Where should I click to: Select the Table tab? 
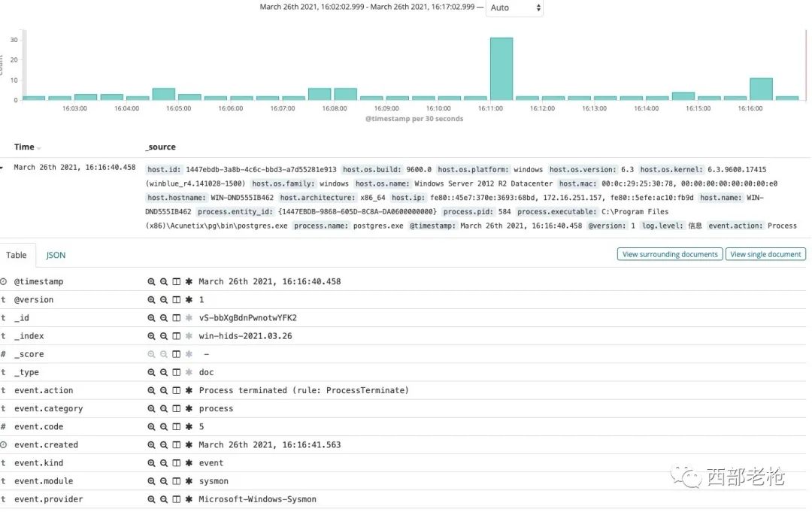click(17, 255)
